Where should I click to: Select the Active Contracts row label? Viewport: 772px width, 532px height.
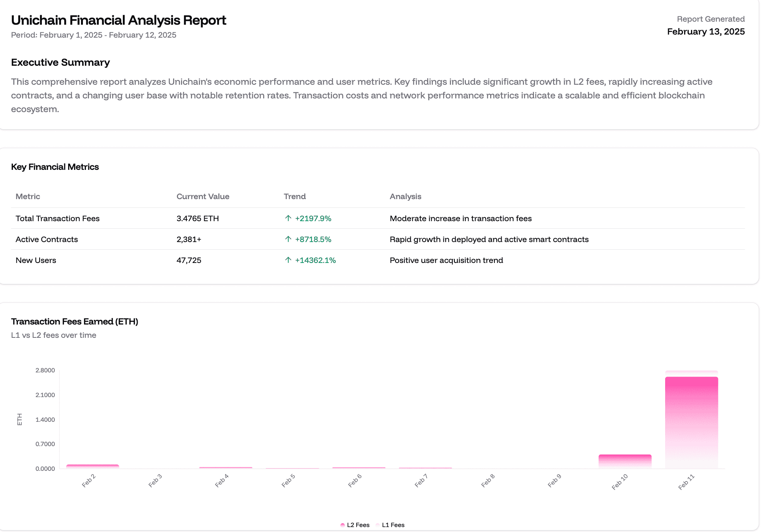tap(47, 239)
